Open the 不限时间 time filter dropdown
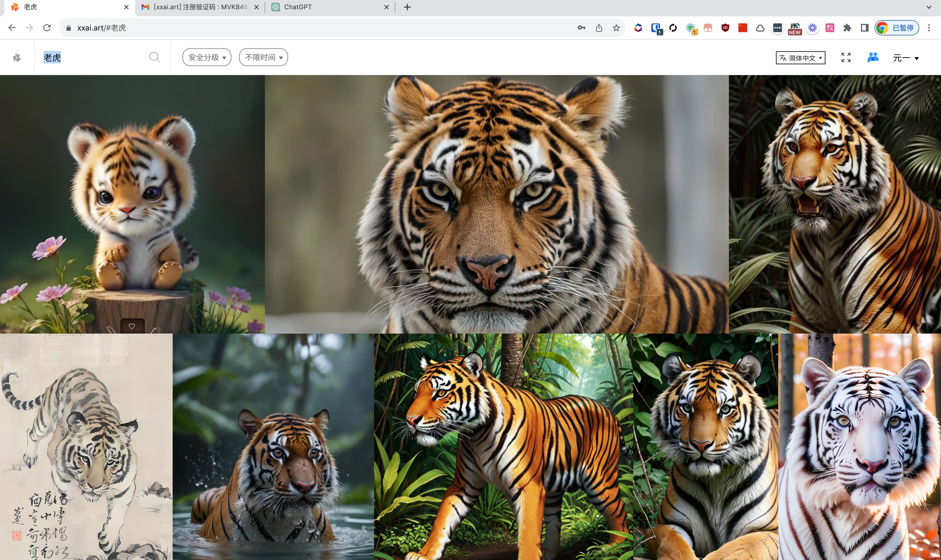The height and width of the screenshot is (560, 941). (263, 57)
